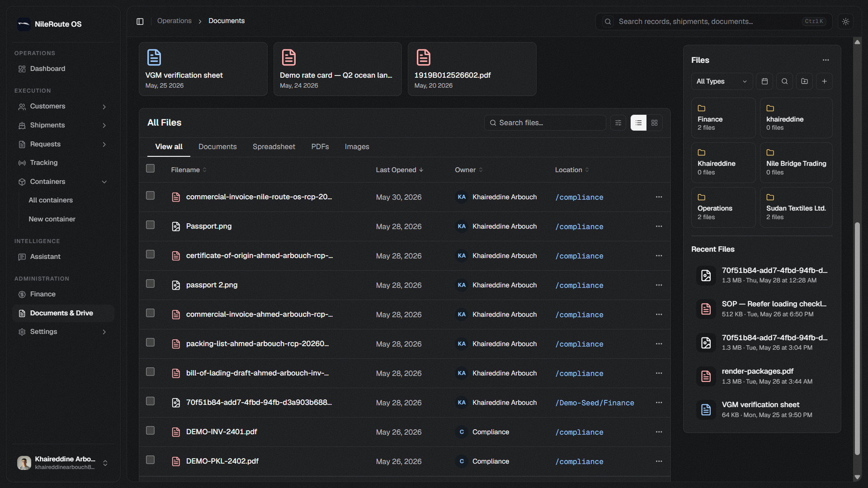Open the Nile Bridge Trading folder
The image size is (868, 488).
tap(796, 163)
